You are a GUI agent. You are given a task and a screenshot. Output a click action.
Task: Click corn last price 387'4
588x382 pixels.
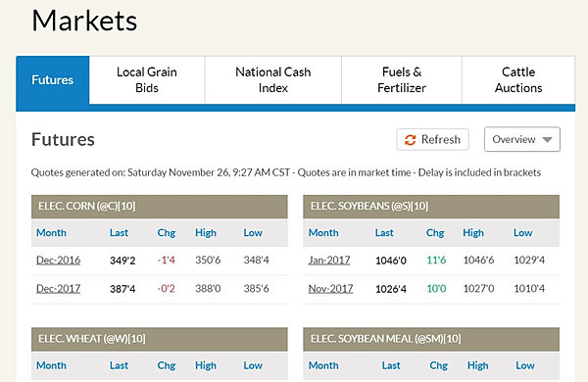coord(122,289)
